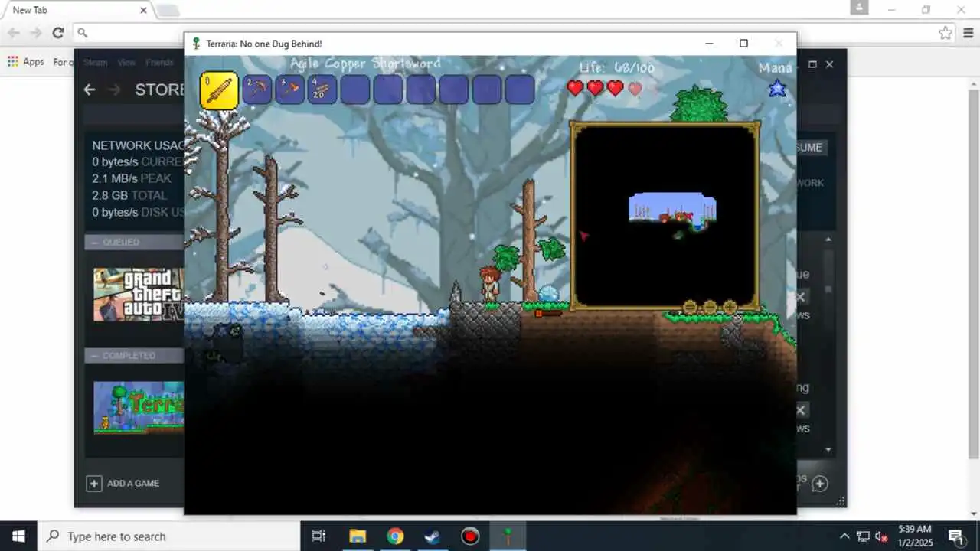This screenshot has height=551, width=980.
Task: Open friends chat plus icon in Steam
Action: (819, 484)
